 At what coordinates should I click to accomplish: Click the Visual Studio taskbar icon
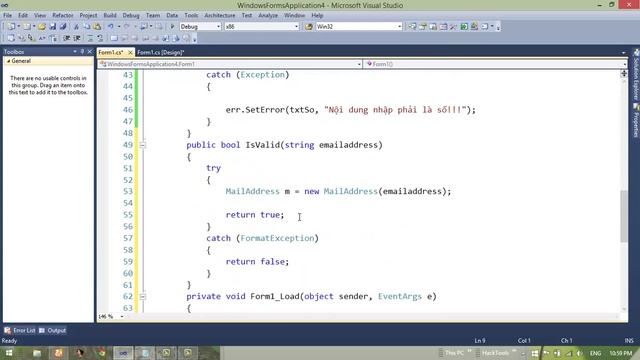point(123,353)
